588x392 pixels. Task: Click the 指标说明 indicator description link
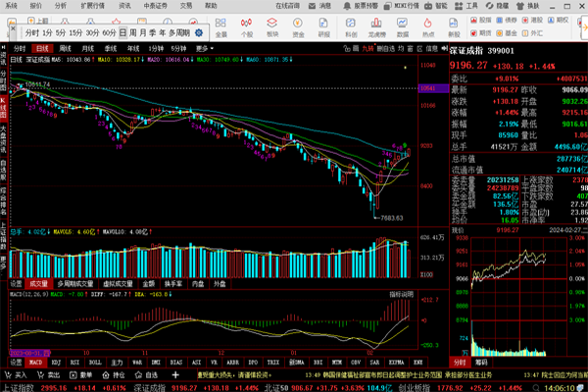pos(401,294)
